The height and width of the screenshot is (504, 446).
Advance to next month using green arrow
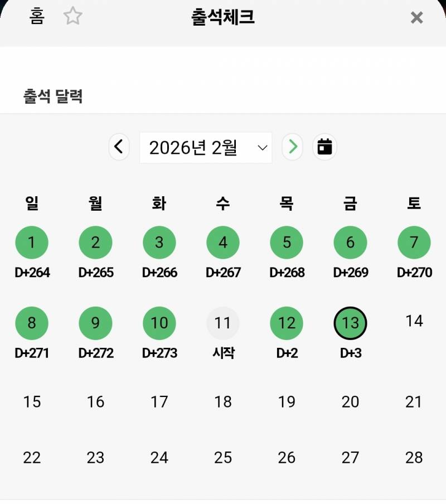292,147
